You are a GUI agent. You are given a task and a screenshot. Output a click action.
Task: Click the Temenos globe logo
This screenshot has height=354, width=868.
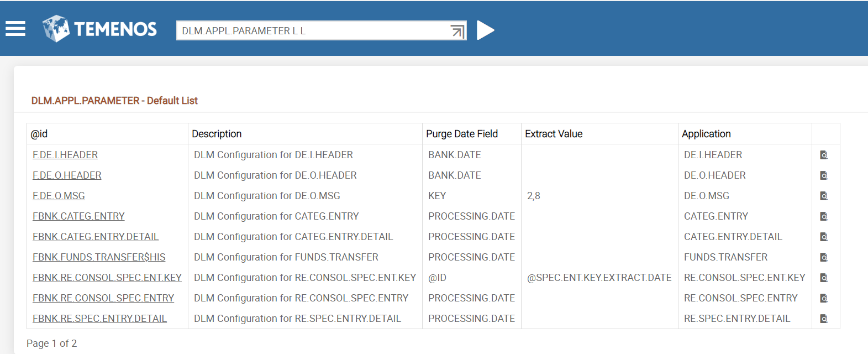point(56,29)
